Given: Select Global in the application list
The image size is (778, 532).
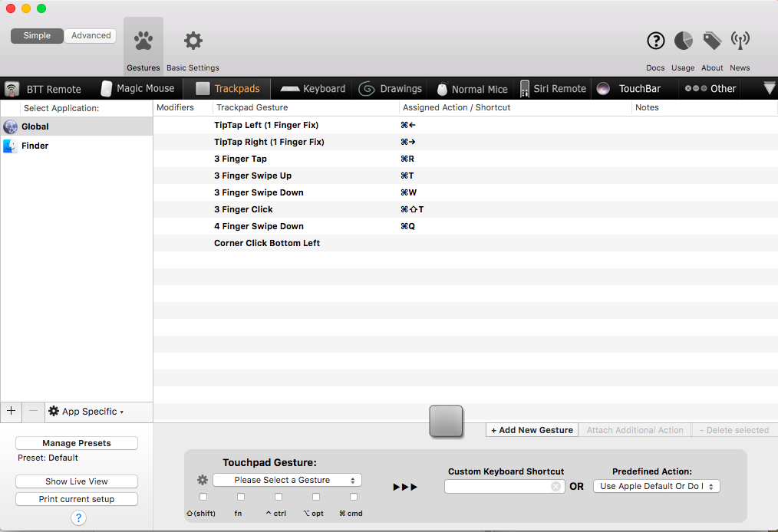Looking at the screenshot, I should (77, 126).
